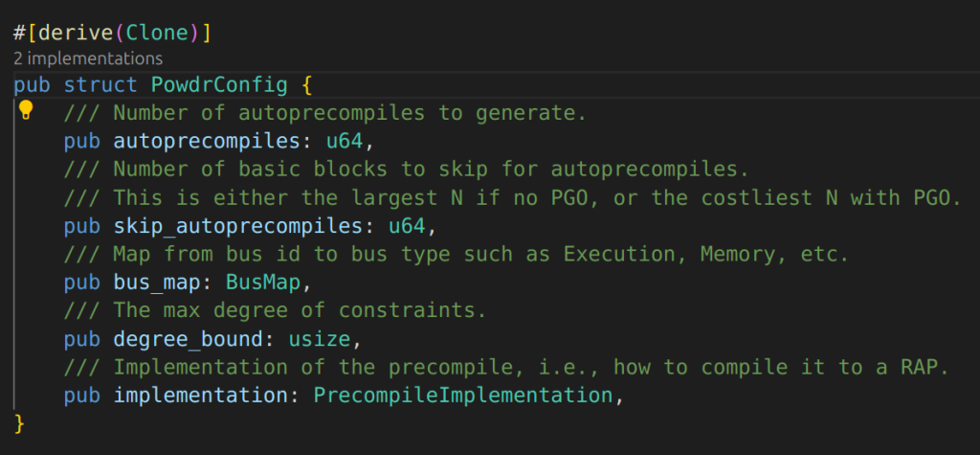Click the autoprecompiles field name

click(x=207, y=142)
